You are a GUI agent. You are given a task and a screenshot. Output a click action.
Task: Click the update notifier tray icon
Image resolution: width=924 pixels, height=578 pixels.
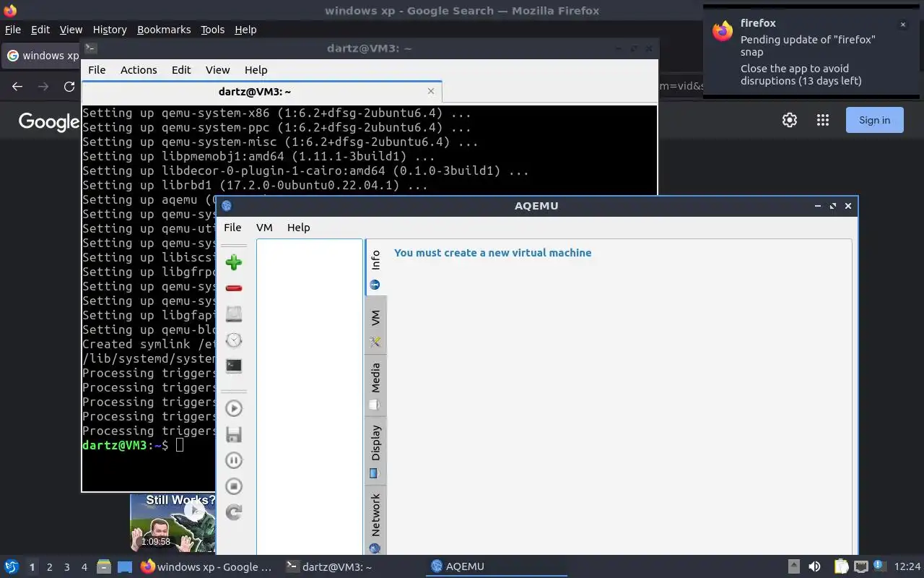point(879,566)
